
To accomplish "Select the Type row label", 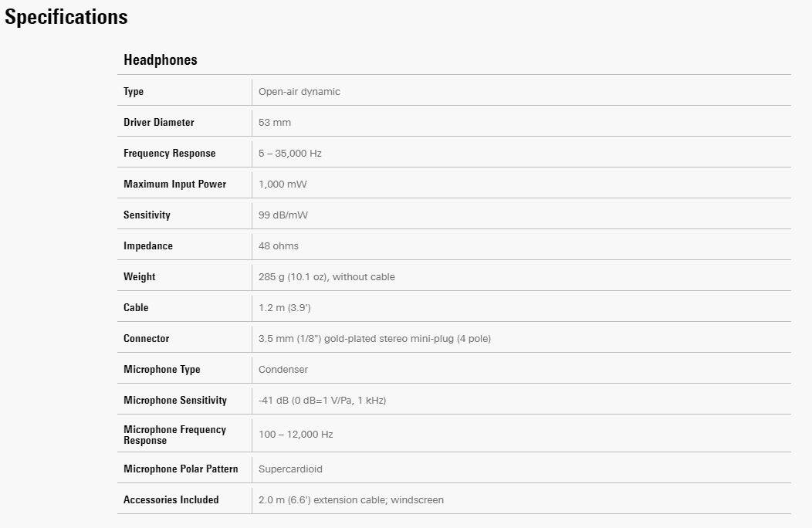I will pos(134,92).
